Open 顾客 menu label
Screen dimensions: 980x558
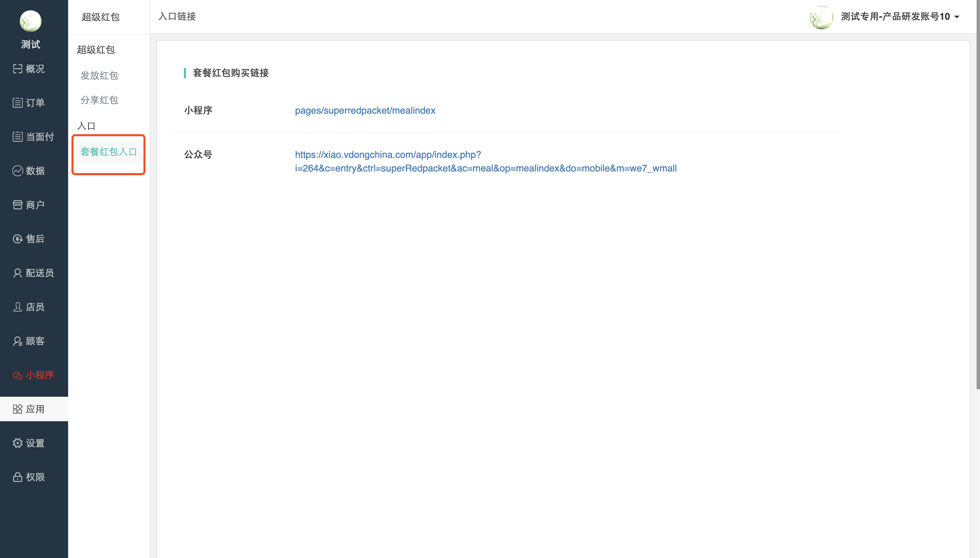(x=35, y=341)
